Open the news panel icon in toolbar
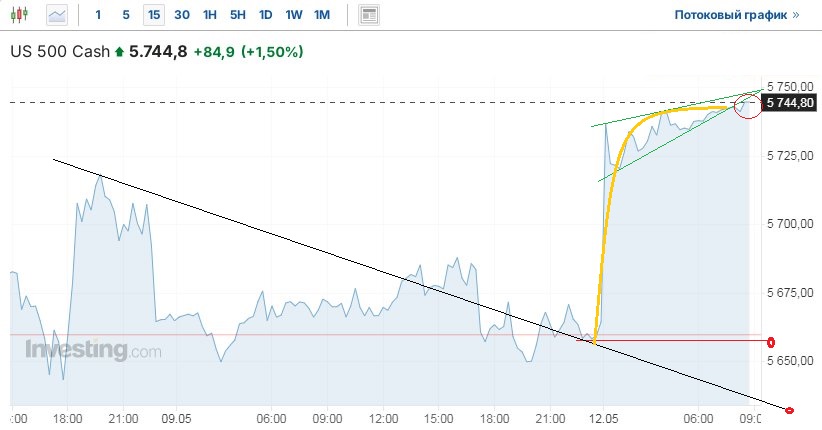 (370, 15)
